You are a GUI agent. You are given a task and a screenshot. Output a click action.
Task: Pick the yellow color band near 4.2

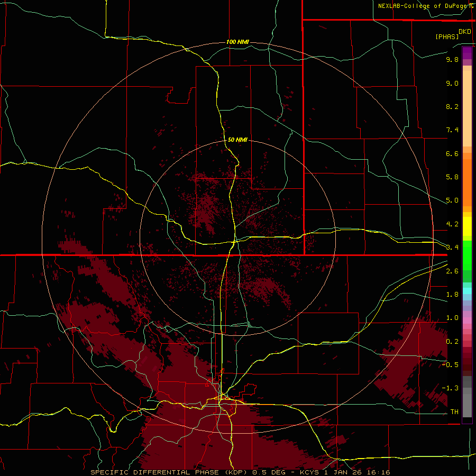coord(467,226)
